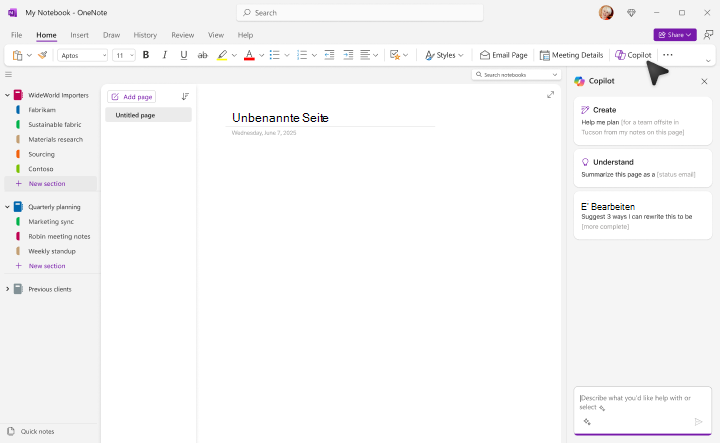Switch to the Review tab
720x443 pixels.
click(183, 35)
